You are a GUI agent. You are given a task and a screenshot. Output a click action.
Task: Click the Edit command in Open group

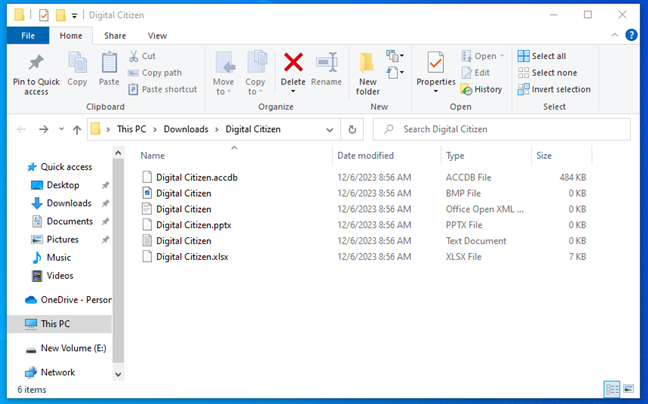(476, 73)
